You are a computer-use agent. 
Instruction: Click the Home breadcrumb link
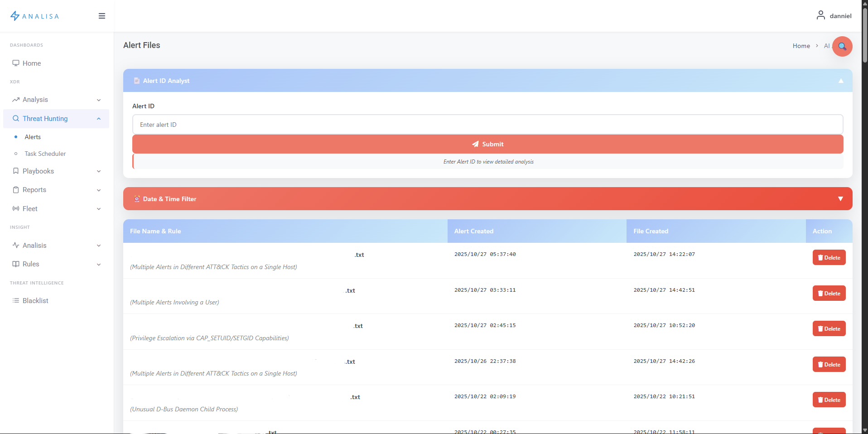(x=801, y=46)
